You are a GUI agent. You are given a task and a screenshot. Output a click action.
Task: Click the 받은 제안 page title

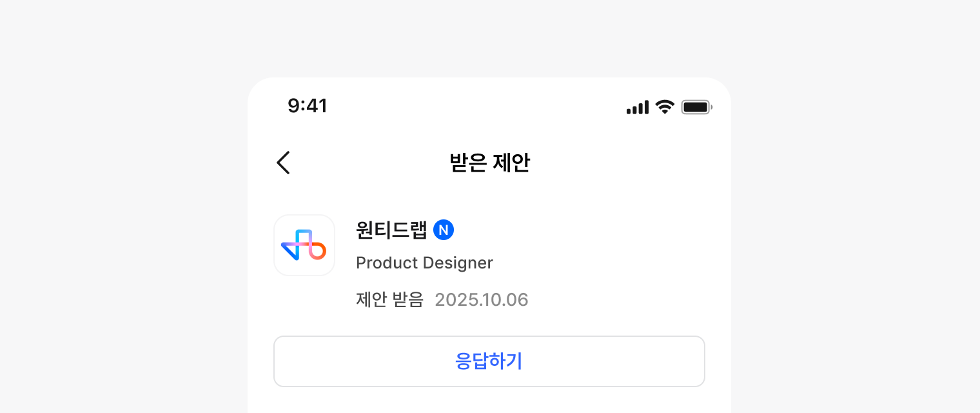tap(489, 163)
